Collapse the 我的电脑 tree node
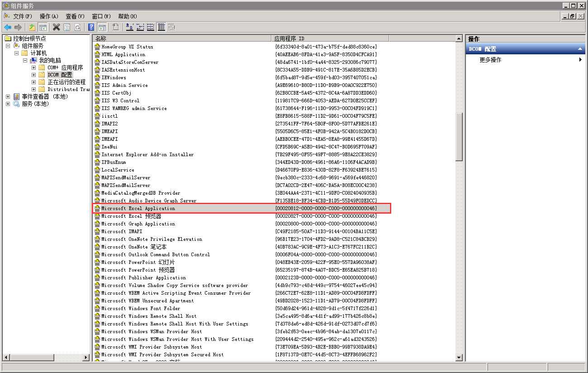The width and height of the screenshot is (588, 373). (x=25, y=60)
